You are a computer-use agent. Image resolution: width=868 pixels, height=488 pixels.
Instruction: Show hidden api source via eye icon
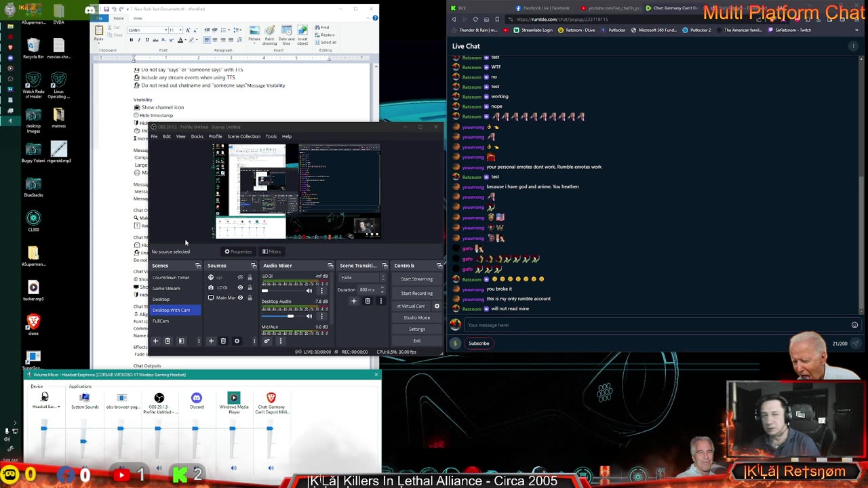tap(240, 277)
